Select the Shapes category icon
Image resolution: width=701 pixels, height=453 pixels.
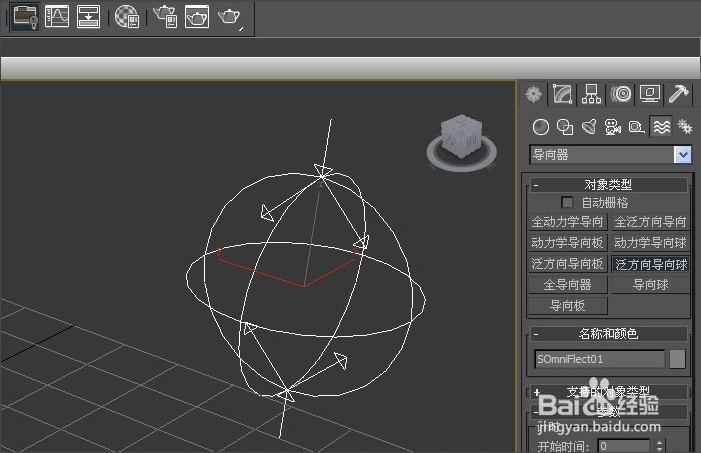[x=565, y=127]
